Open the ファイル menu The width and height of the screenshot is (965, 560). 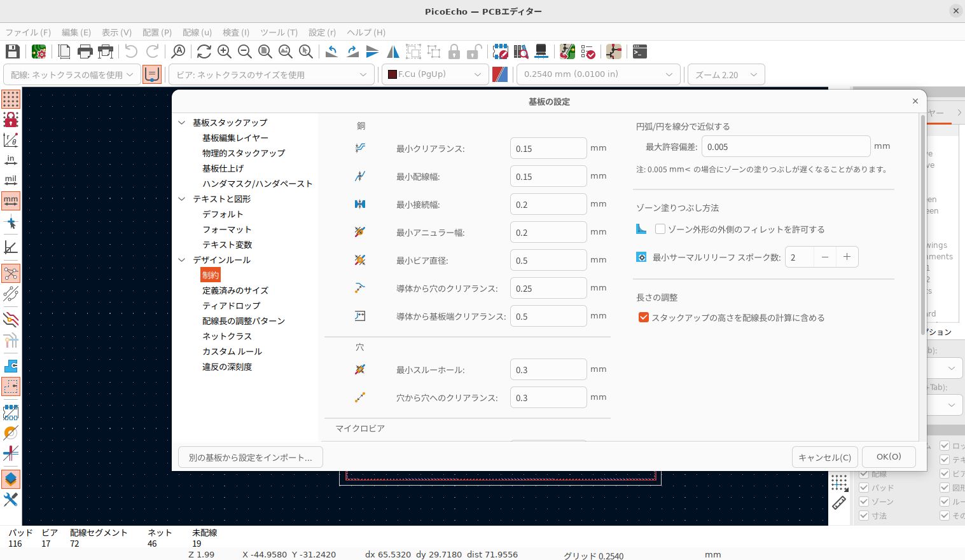tap(28, 32)
